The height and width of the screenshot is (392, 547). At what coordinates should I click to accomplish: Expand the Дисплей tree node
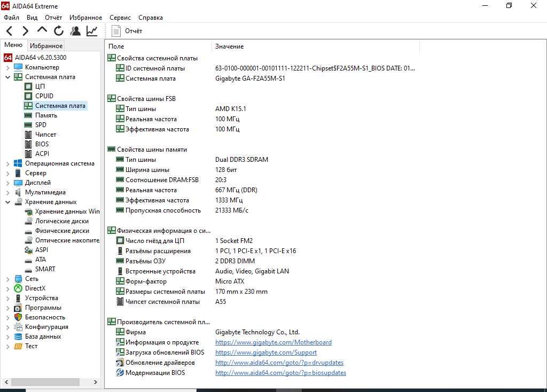pyautogui.click(x=7, y=183)
